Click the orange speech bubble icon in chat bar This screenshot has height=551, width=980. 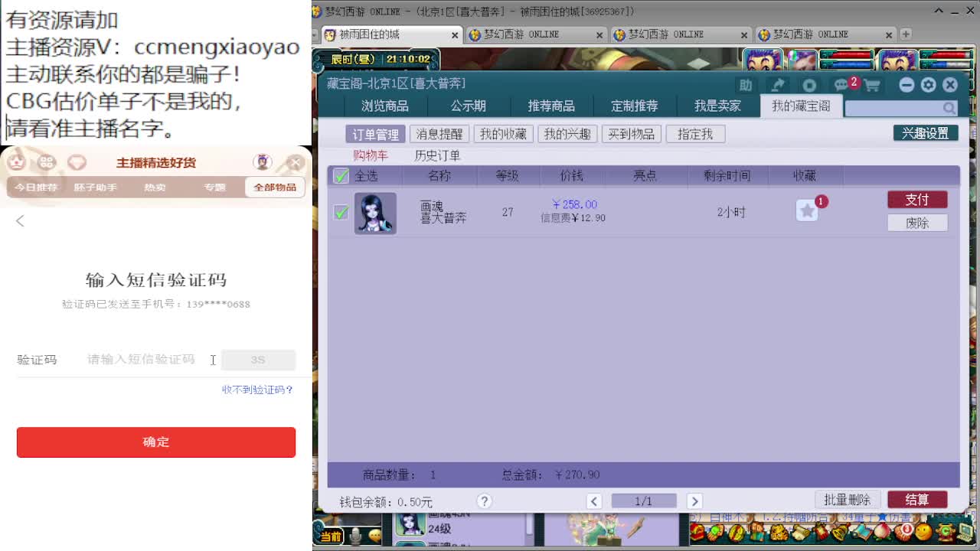(x=374, y=536)
